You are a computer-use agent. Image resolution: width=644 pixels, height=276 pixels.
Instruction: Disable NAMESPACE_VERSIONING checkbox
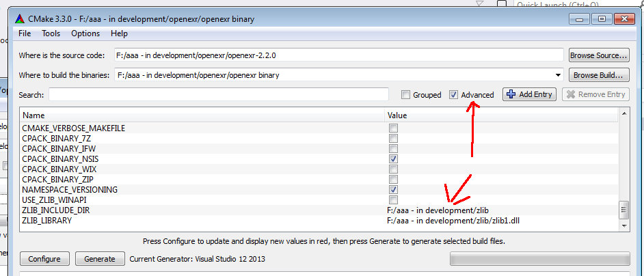tap(393, 189)
